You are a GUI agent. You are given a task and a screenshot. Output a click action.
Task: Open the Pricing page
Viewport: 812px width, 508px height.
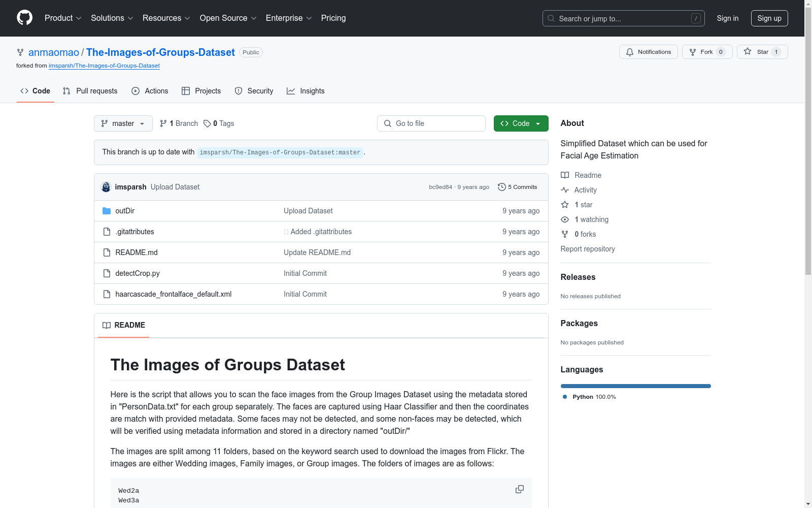(x=333, y=18)
